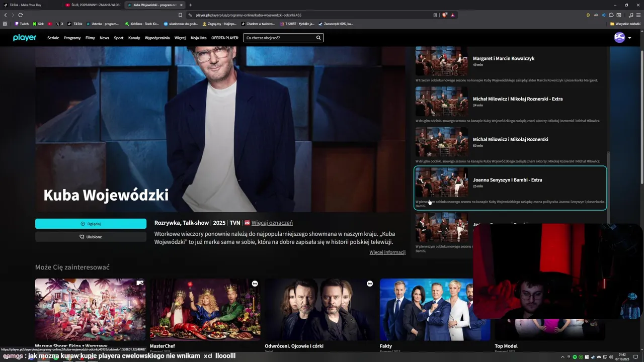Open the Joanna Senyszyn i Bambi - Extra thumbnail
The height and width of the screenshot is (362, 644).
tap(441, 183)
